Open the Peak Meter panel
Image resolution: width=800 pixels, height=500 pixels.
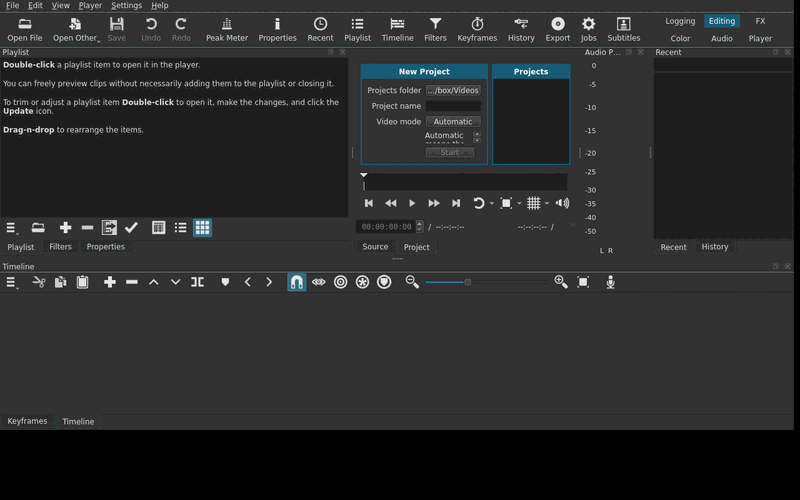tap(227, 30)
